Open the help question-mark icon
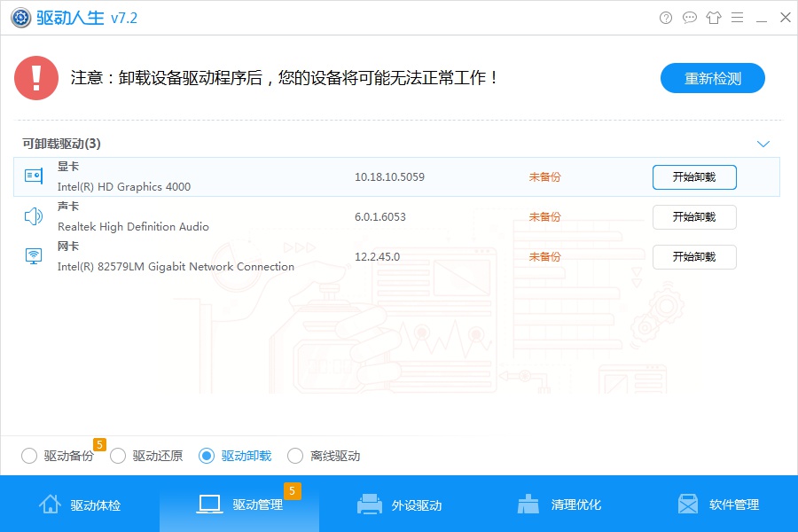798x532 pixels. (665, 17)
